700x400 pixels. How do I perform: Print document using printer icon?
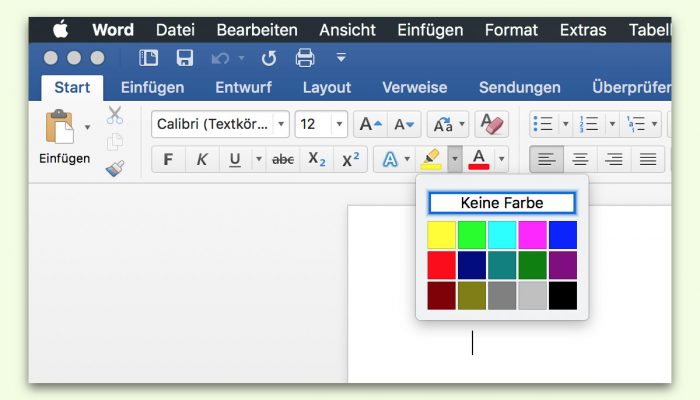coord(305,58)
